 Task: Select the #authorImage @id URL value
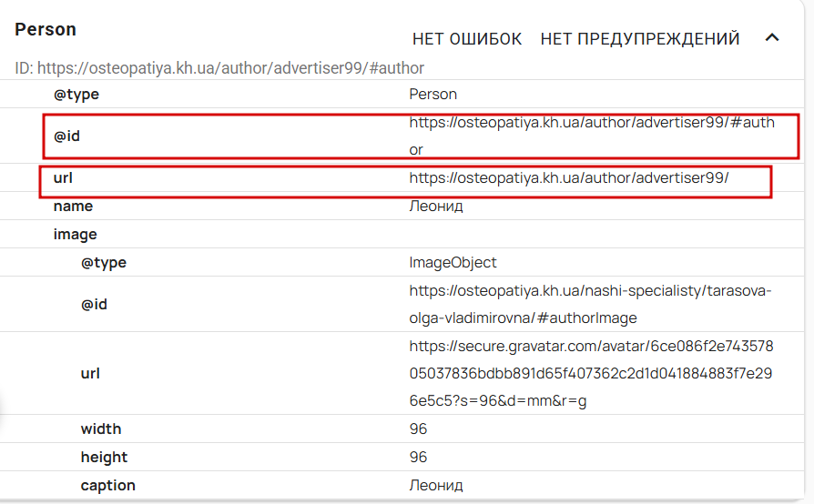[x=590, y=304]
